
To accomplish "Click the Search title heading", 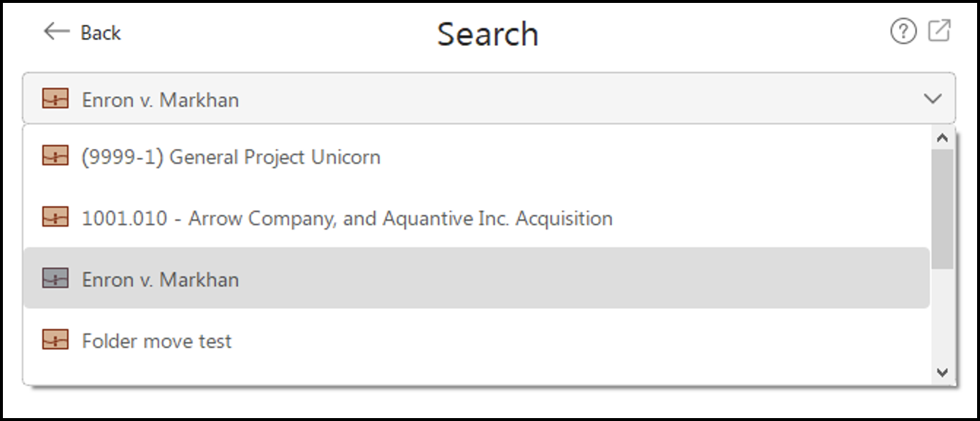I will coord(488,33).
